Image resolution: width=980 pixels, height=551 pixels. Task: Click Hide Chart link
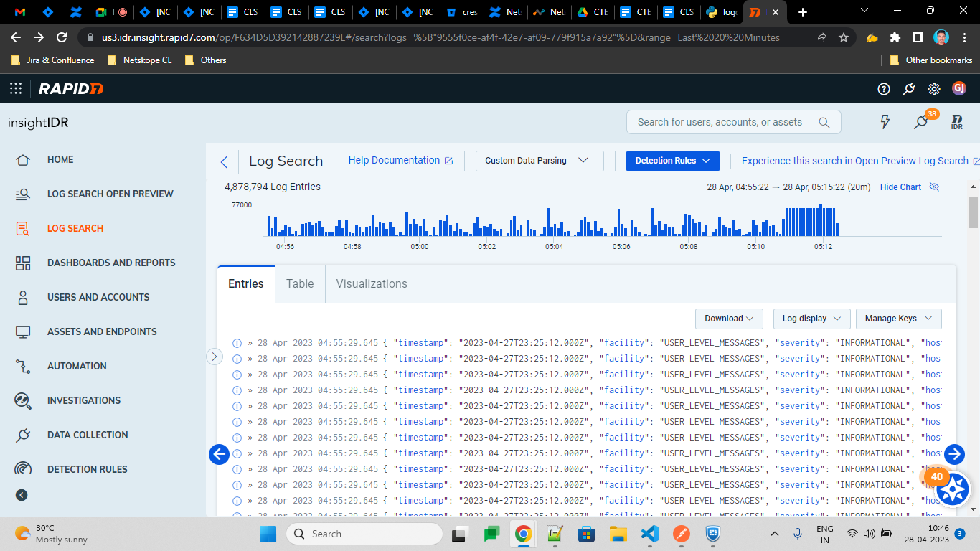[900, 187]
